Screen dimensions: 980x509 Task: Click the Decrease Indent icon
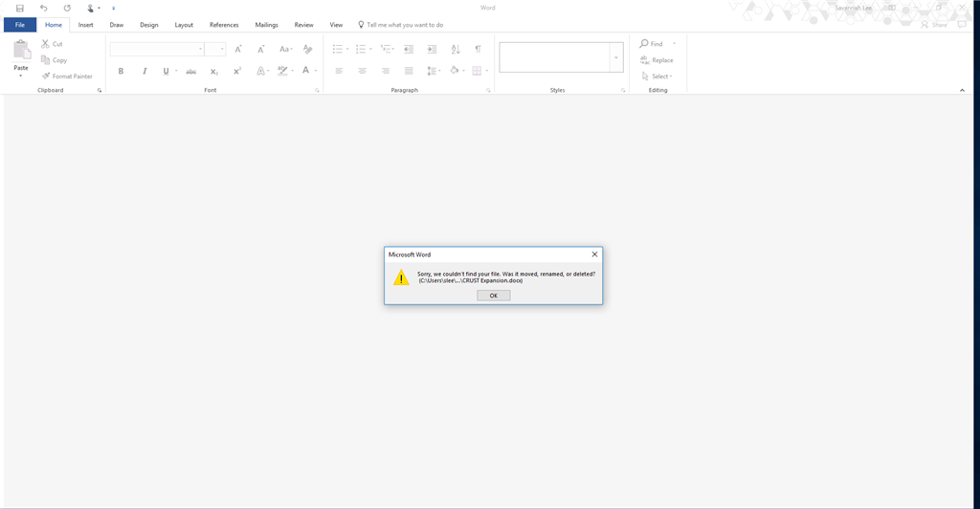[409, 49]
